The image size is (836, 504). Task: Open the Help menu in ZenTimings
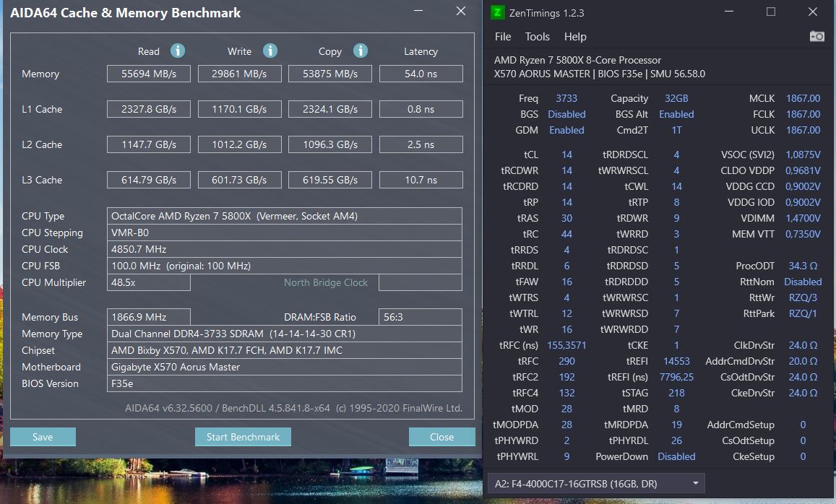575,37
